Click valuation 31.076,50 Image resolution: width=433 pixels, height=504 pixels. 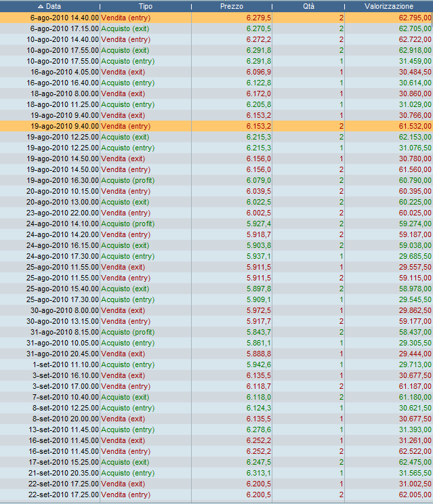click(x=415, y=148)
